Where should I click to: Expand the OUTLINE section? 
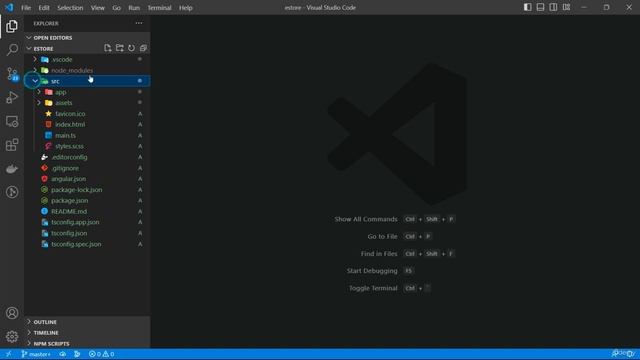pyautogui.click(x=87, y=322)
